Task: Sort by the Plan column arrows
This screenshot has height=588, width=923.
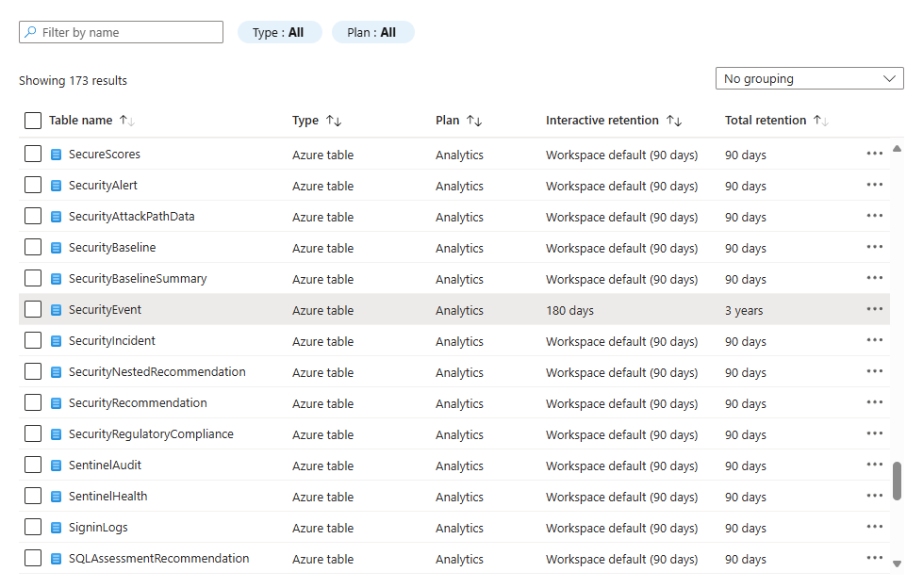Action: coord(473,121)
